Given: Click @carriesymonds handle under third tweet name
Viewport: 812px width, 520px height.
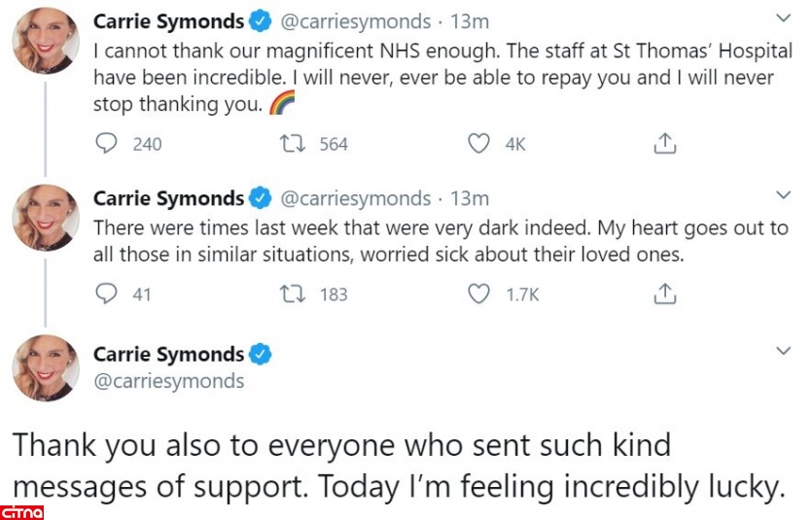Looking at the screenshot, I should point(168,381).
